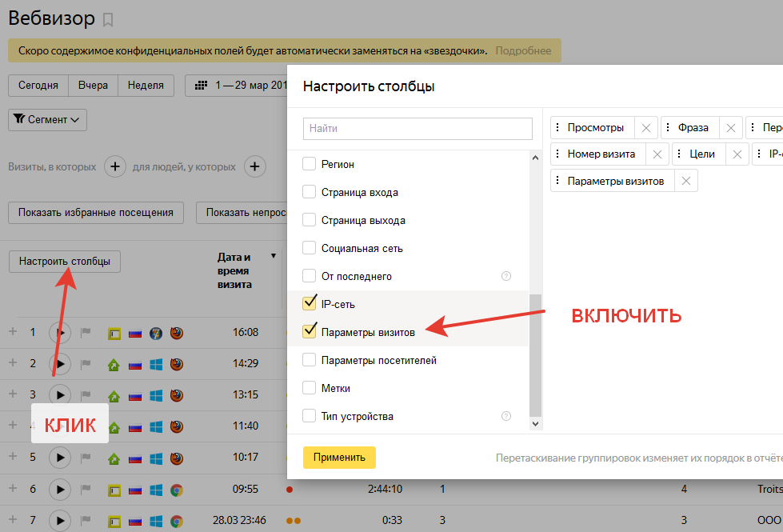Uncheck the IP-сеть checkbox
783x532 pixels.
310,304
